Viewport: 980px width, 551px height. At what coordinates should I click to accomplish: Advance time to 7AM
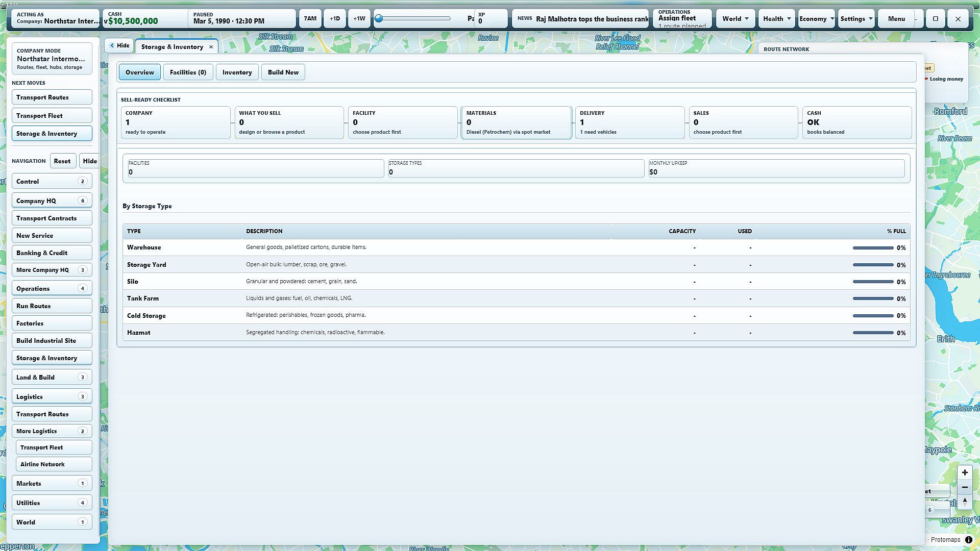(310, 19)
